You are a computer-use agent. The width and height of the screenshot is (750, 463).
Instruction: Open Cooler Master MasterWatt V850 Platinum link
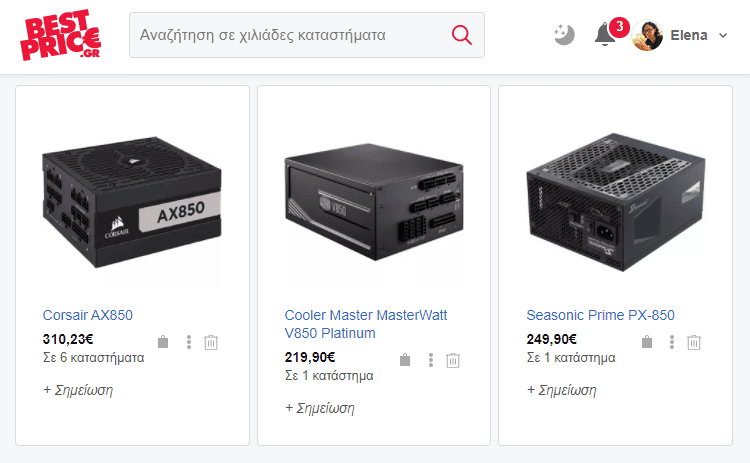(x=366, y=324)
